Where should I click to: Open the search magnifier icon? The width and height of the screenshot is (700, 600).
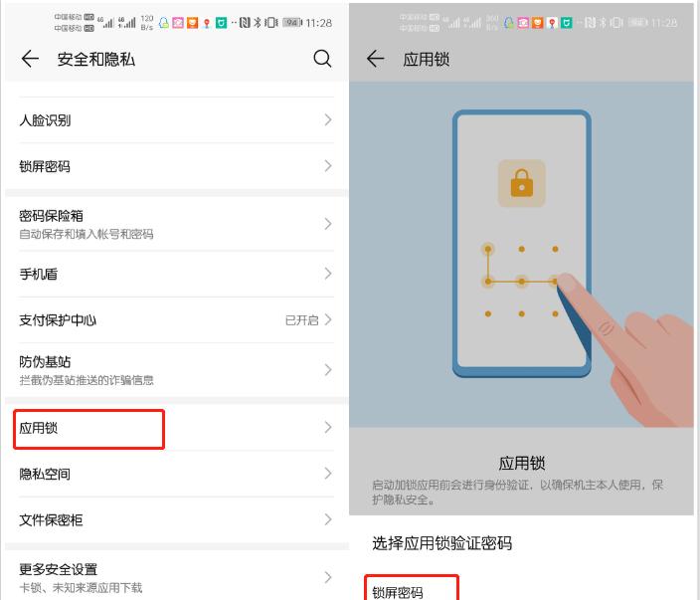[x=322, y=59]
